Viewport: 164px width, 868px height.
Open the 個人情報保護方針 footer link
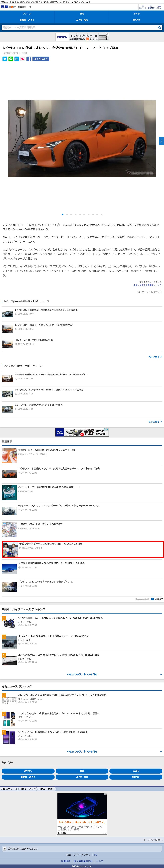83,861
